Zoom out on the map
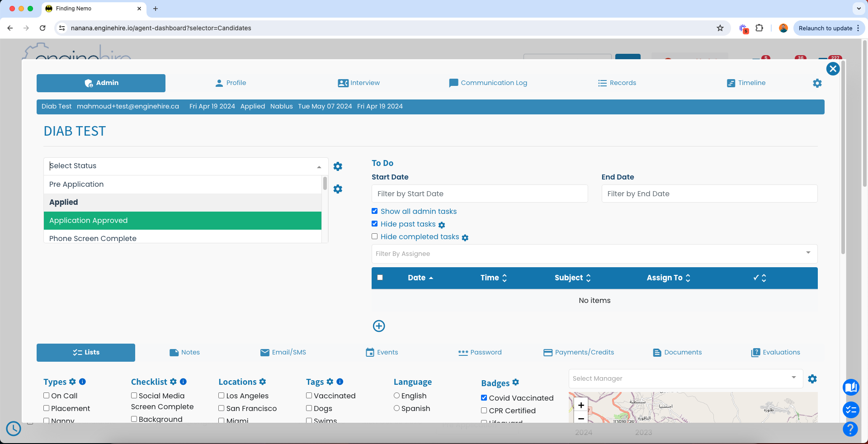Viewport: 868px width, 444px height. point(581,418)
